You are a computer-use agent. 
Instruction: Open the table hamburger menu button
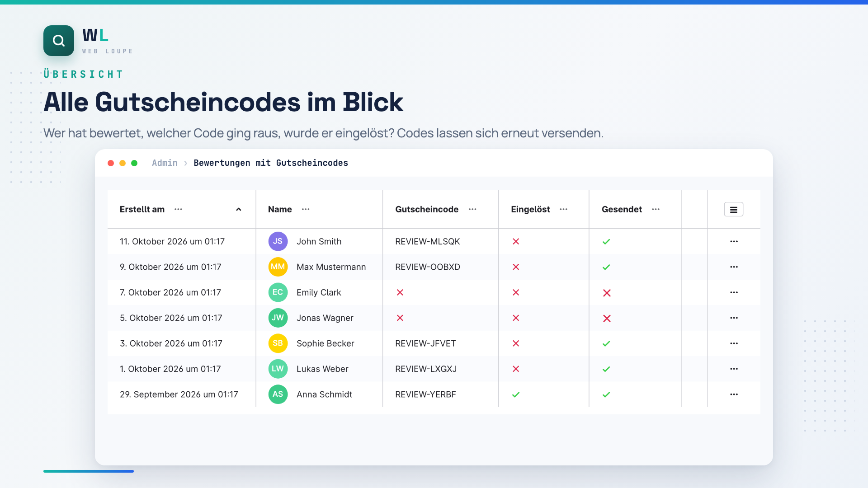click(x=733, y=209)
